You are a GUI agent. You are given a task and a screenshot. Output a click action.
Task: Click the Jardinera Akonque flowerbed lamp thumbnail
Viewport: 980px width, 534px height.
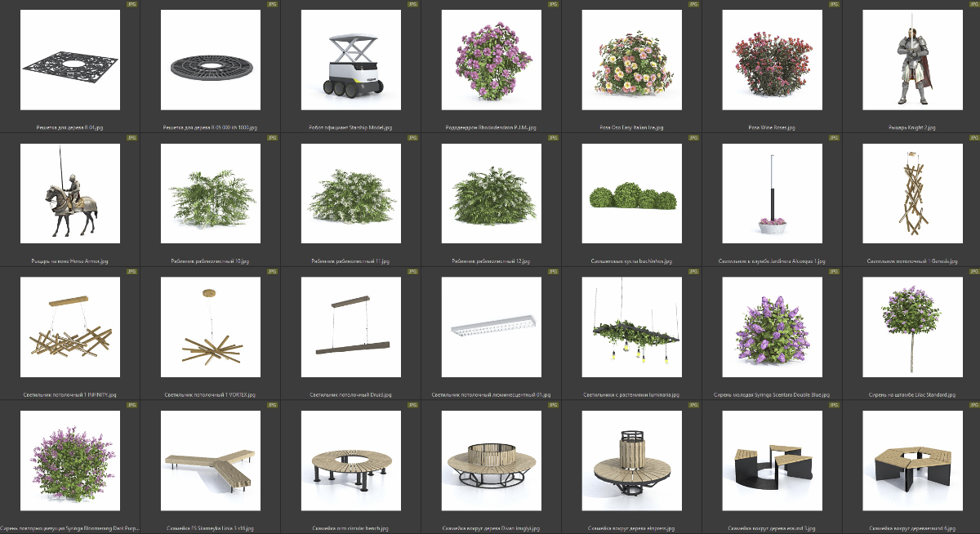(772, 194)
